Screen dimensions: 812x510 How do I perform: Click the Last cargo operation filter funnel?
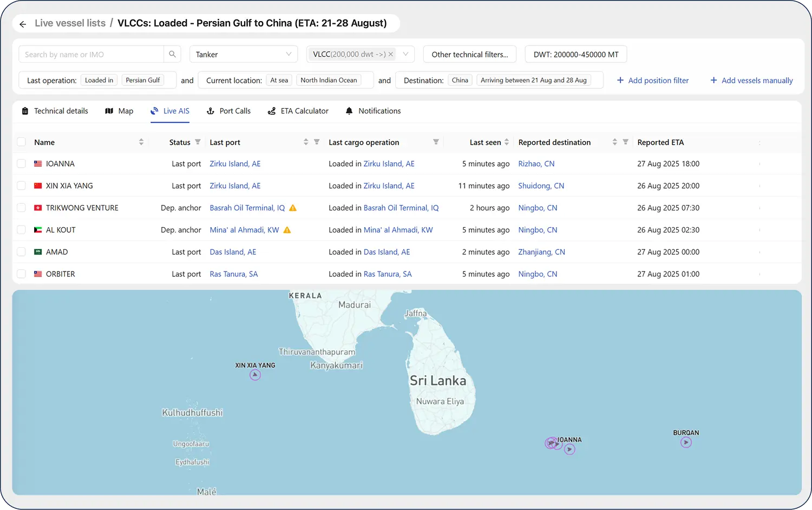pos(436,142)
